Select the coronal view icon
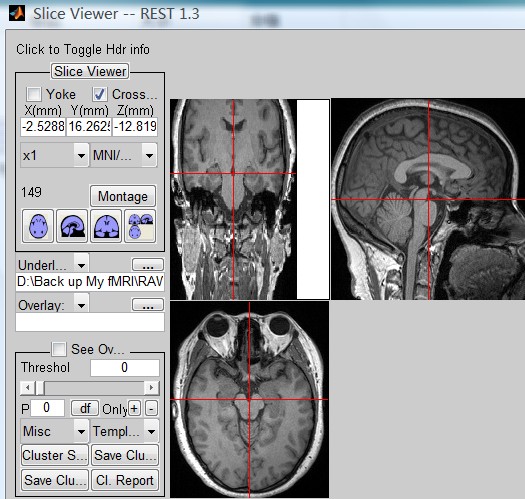Screen dimensions: 525x499 (x=106, y=226)
